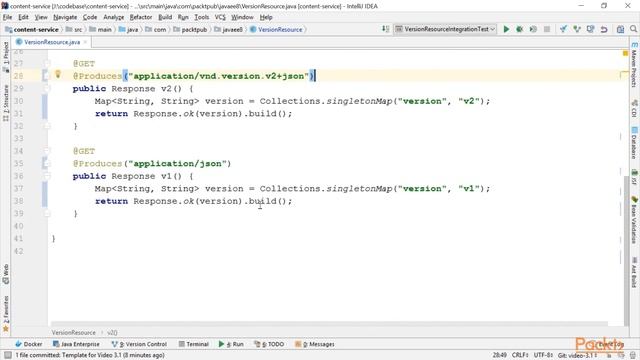Viewport: 640px width, 360px height.
Task: Select the VersionResource.java editor tab
Action: (51, 42)
